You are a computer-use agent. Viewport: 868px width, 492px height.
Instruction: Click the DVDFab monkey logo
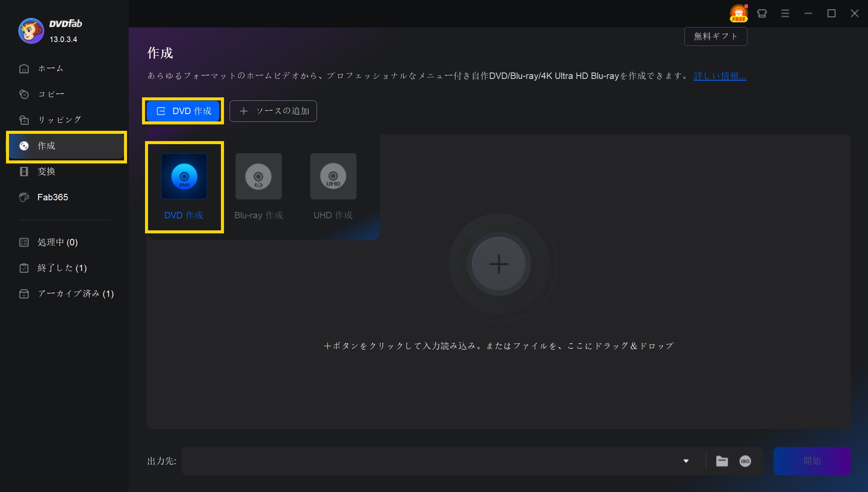pyautogui.click(x=31, y=30)
